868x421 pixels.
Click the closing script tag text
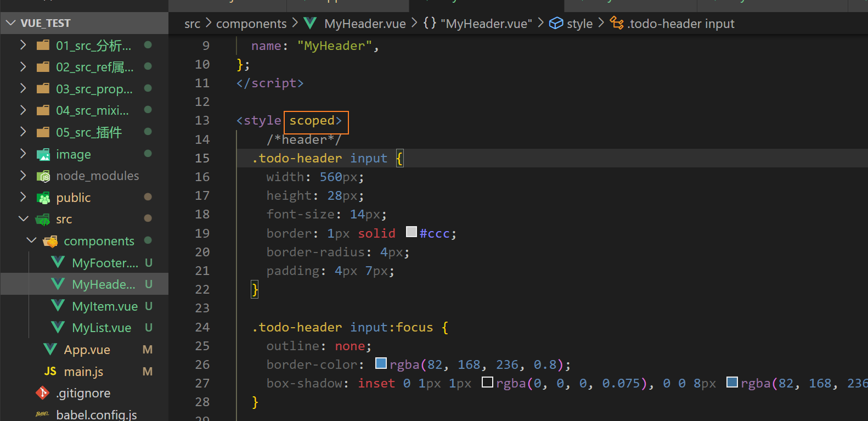click(270, 83)
